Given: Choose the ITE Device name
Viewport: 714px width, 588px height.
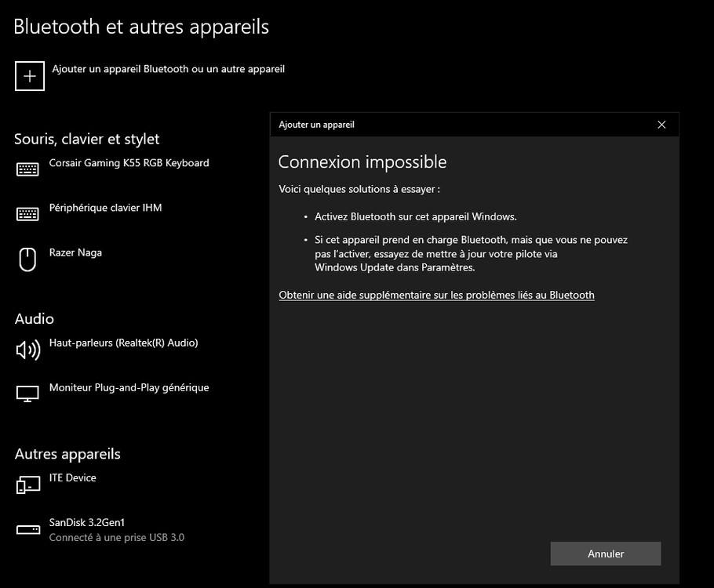Looking at the screenshot, I should click(x=72, y=477).
